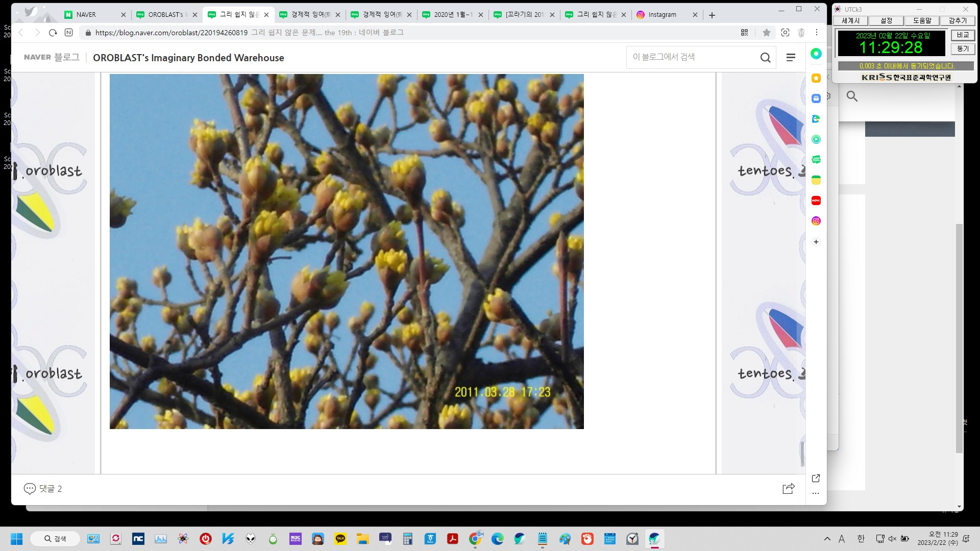Open the NOW red sidebar icon
The height and width of the screenshot is (551, 980).
point(816,201)
